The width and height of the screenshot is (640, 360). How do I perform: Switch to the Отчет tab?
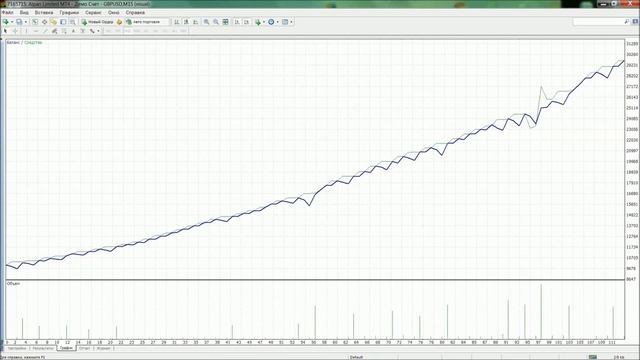click(x=84, y=349)
